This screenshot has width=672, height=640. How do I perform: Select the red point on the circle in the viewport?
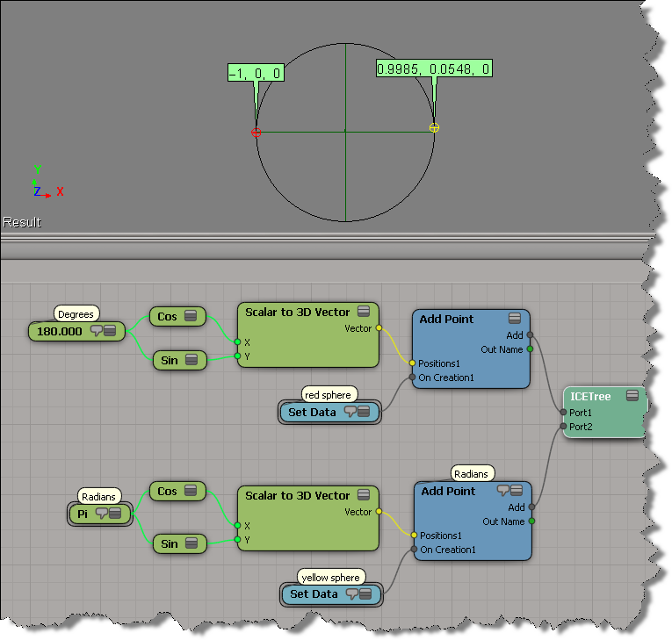tap(257, 133)
